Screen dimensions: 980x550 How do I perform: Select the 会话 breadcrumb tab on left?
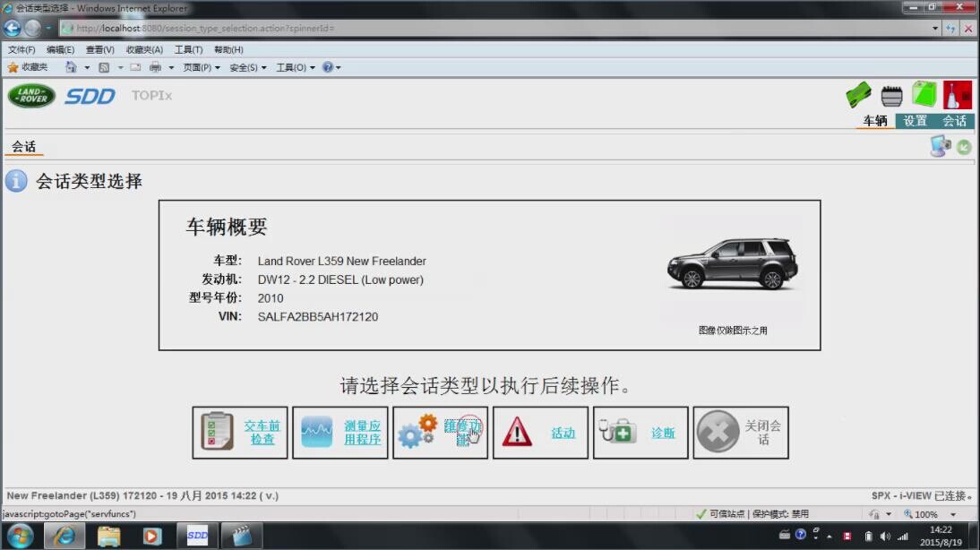click(24, 147)
